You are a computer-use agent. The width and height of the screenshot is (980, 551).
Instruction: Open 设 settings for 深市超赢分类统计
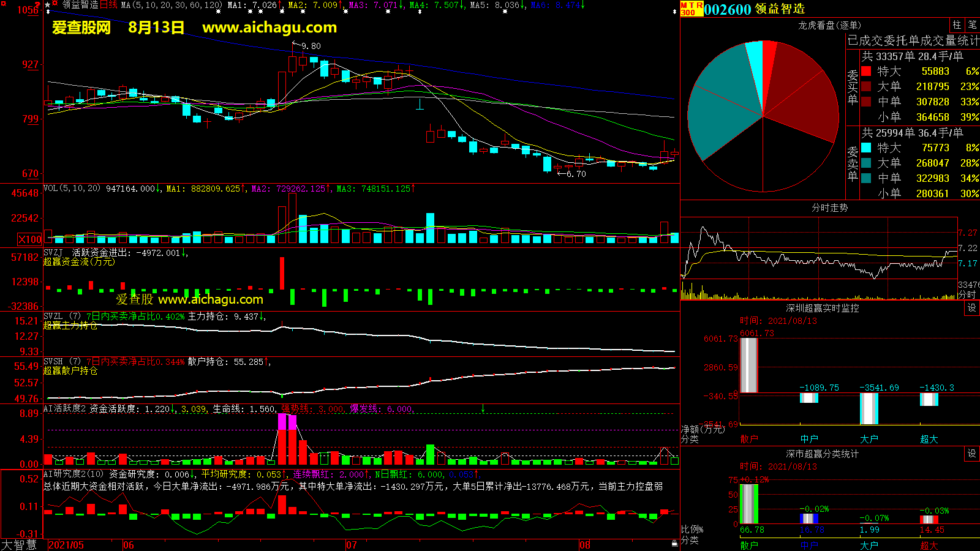pyautogui.click(x=972, y=454)
